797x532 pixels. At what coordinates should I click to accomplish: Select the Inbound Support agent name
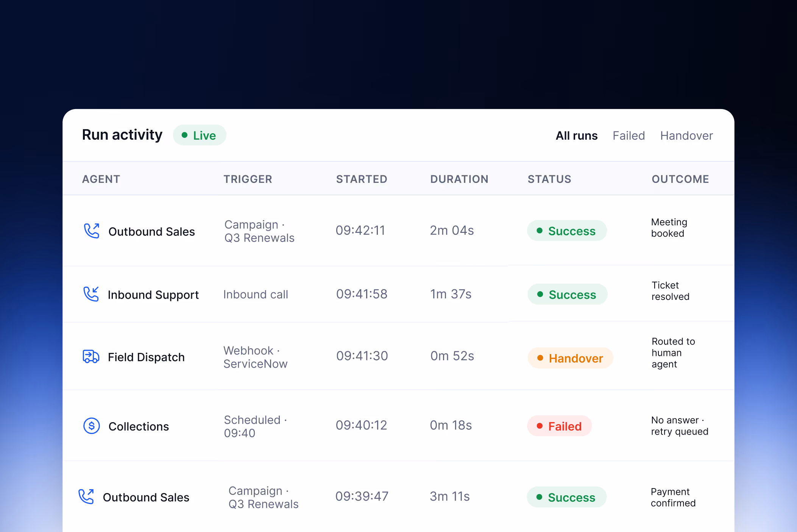(x=153, y=295)
